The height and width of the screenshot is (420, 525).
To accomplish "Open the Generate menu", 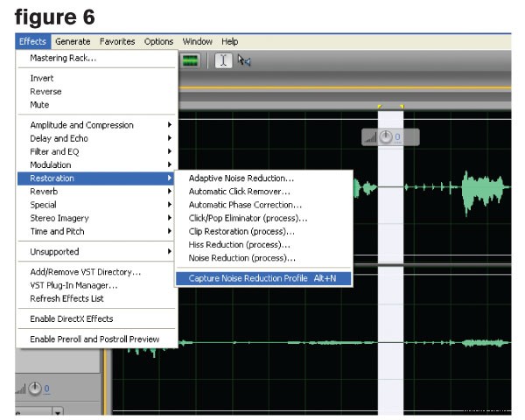I will [x=73, y=41].
